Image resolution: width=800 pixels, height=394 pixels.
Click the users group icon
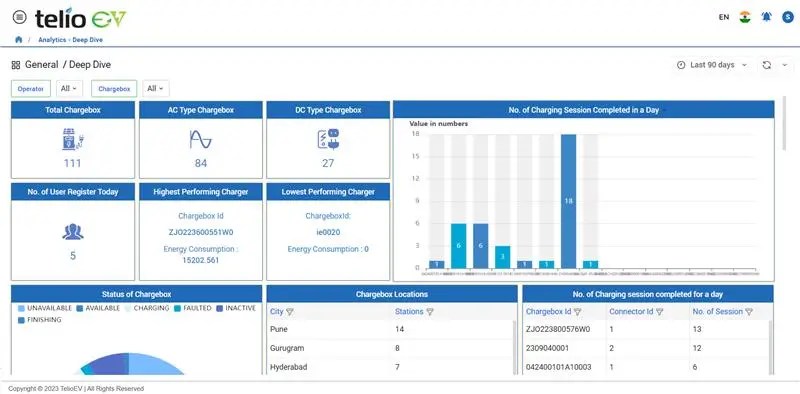coord(73,232)
